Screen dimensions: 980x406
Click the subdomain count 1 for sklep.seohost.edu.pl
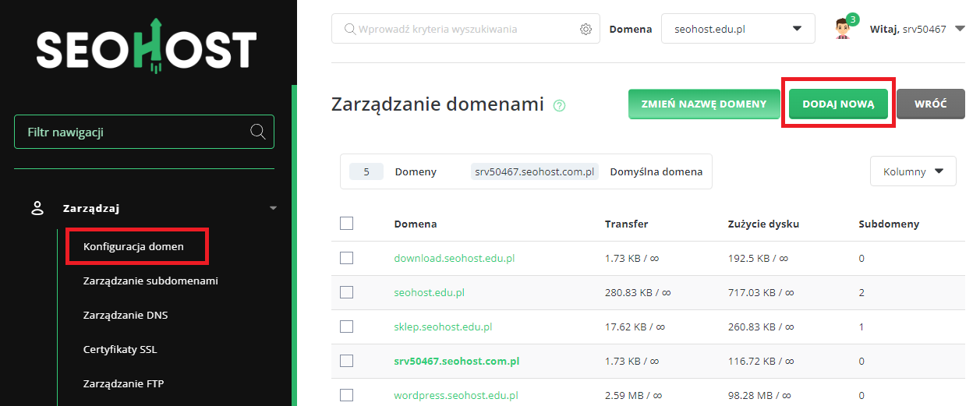[x=861, y=327]
